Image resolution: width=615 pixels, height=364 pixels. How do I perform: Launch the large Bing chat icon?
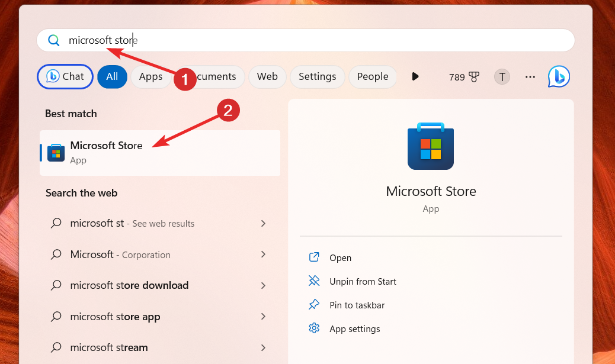click(x=559, y=76)
